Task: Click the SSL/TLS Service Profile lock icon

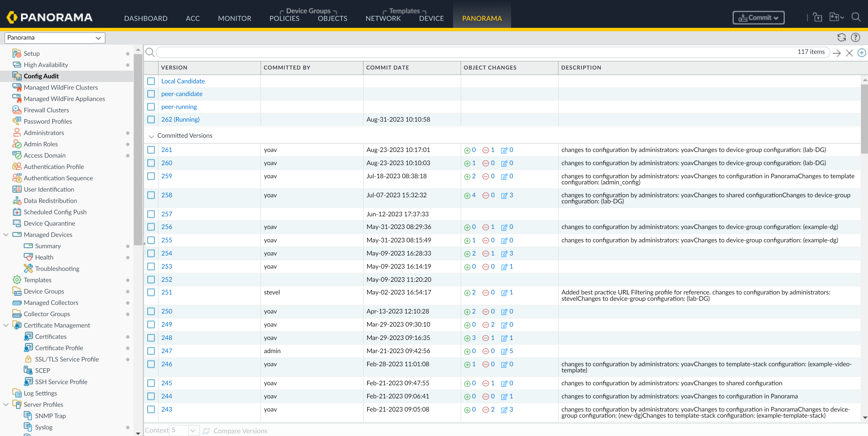Action: click(x=28, y=359)
